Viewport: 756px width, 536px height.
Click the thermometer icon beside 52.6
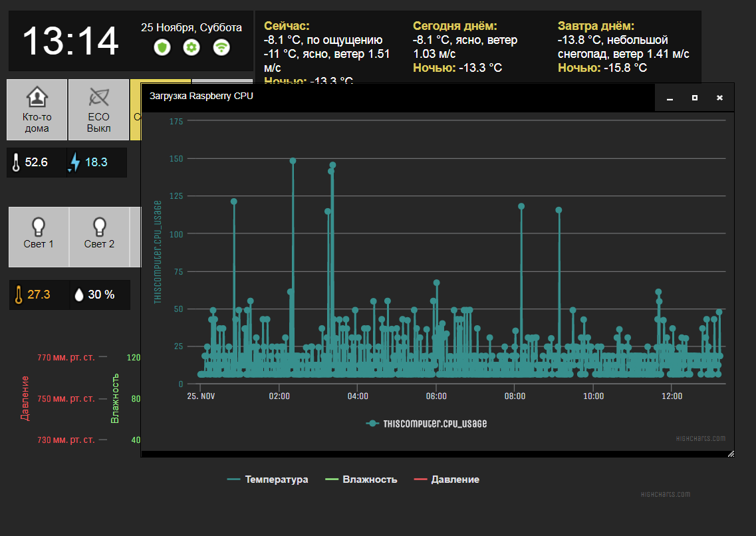pyautogui.click(x=17, y=162)
